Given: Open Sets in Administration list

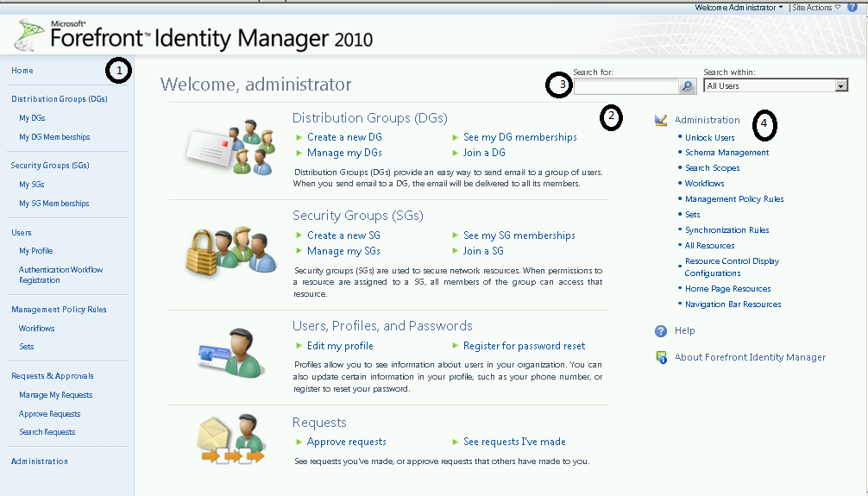Looking at the screenshot, I should [x=693, y=214].
